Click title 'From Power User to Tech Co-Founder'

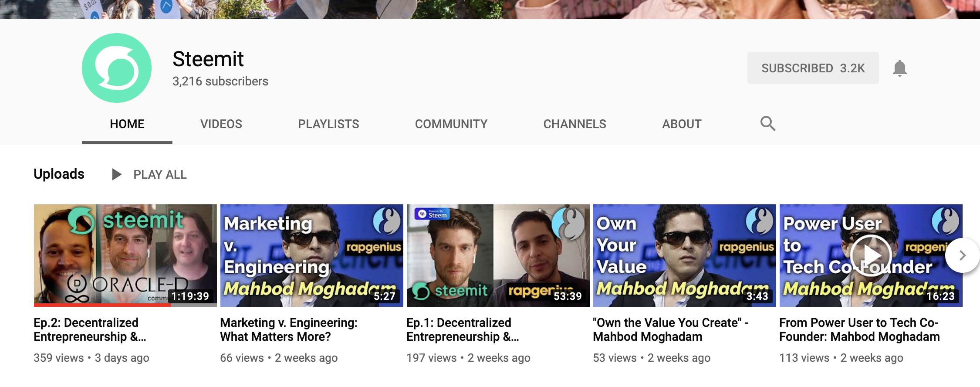click(x=859, y=329)
